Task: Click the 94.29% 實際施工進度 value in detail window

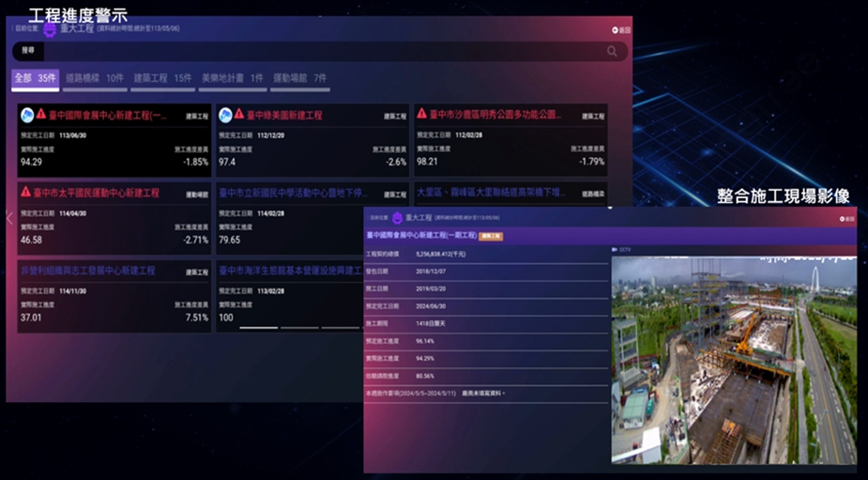Action: click(x=425, y=359)
